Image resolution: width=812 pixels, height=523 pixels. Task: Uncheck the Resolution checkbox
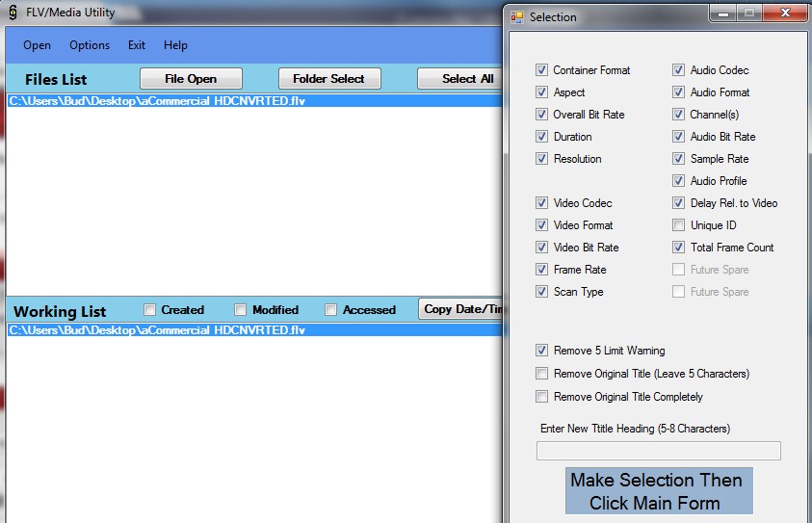click(541, 159)
